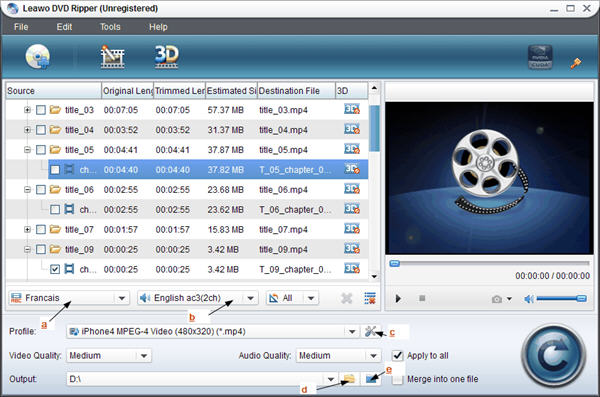Stop the preview playback
This screenshot has height=397, width=600.
pyautogui.click(x=422, y=298)
